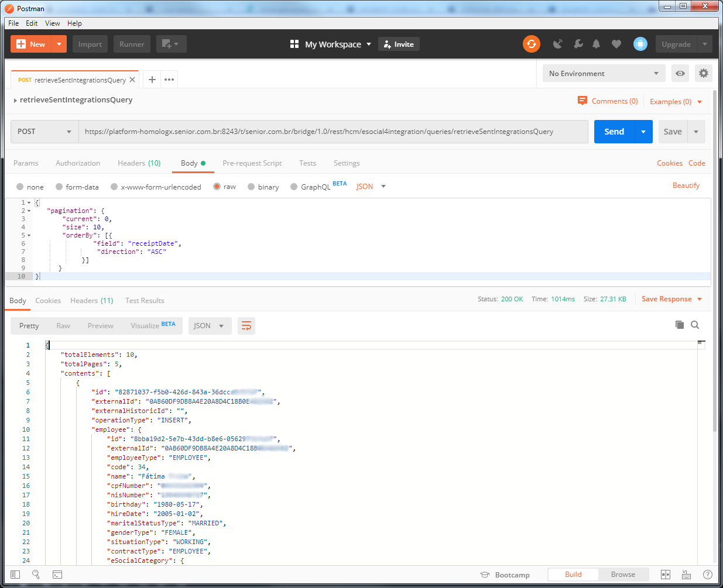Click the request URL input field
The height and width of the screenshot is (588, 723).
point(333,132)
